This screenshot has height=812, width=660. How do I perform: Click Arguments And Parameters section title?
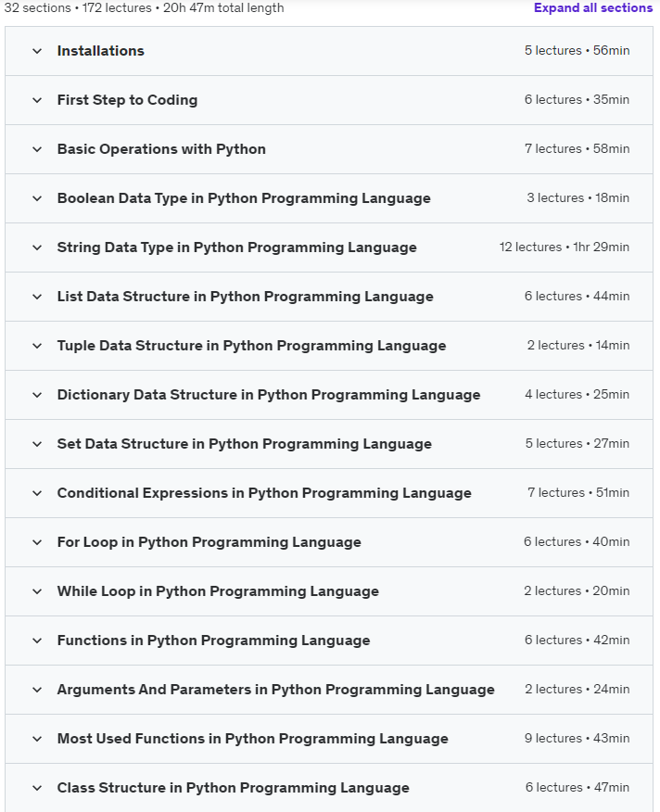click(x=276, y=690)
